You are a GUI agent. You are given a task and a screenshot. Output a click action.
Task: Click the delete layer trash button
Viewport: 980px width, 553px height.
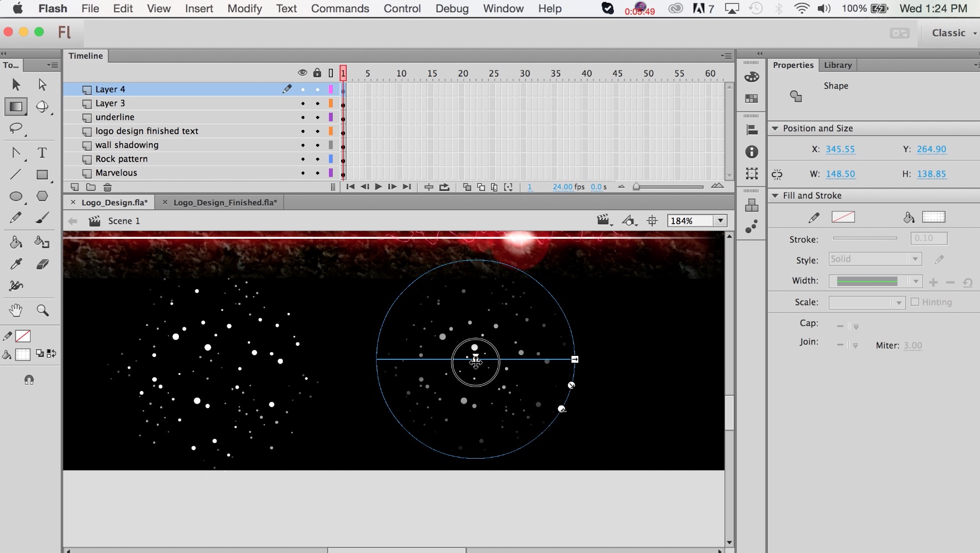(107, 187)
